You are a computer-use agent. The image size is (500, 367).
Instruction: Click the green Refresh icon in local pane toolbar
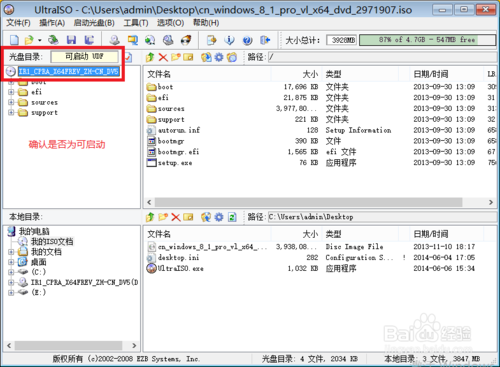click(x=232, y=217)
